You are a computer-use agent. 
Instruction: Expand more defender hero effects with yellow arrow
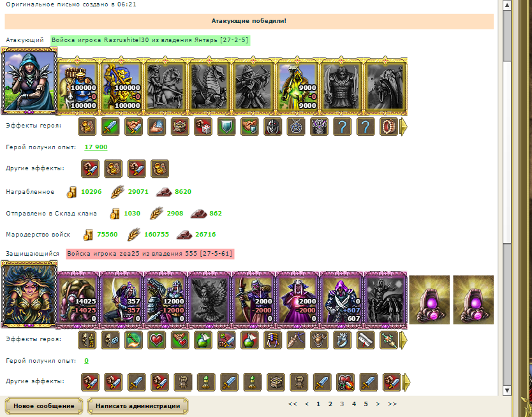click(x=403, y=340)
